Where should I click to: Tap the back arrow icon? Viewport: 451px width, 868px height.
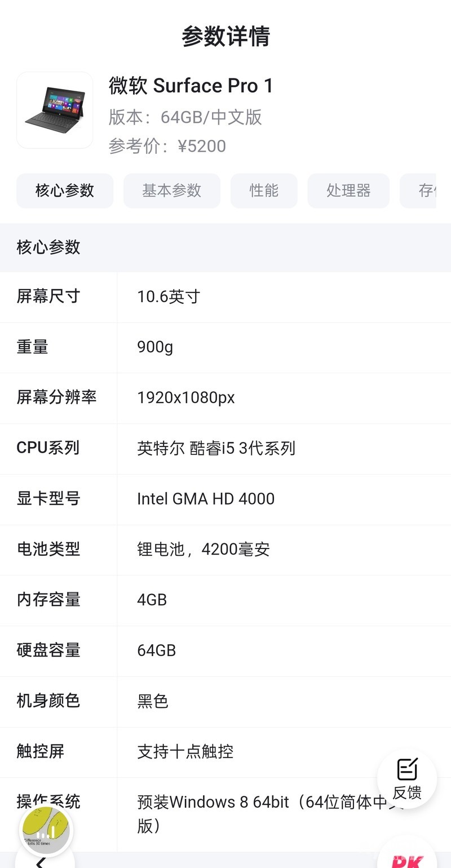point(41,861)
